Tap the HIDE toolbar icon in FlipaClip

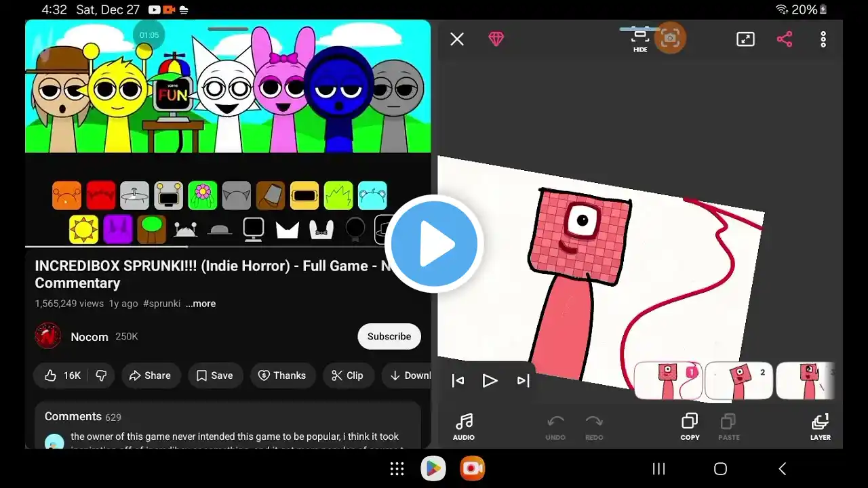click(x=640, y=41)
